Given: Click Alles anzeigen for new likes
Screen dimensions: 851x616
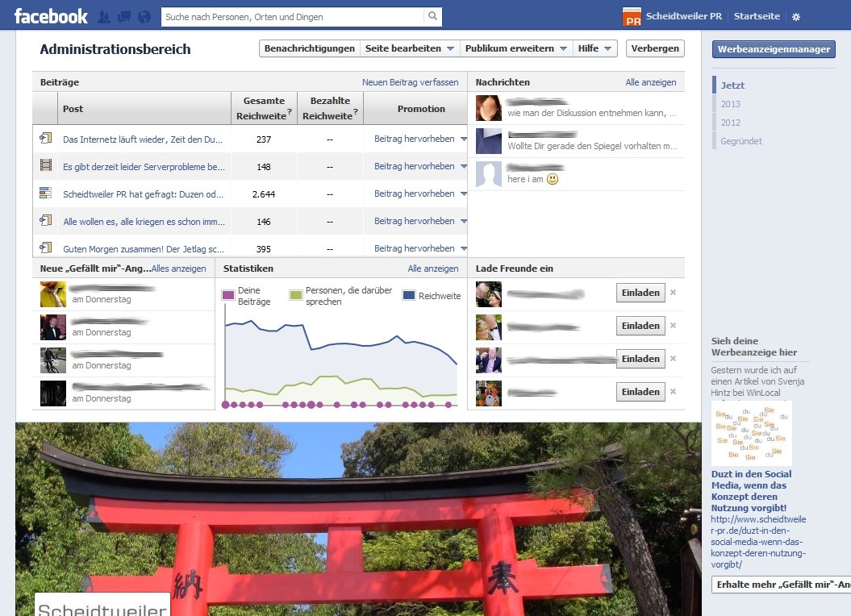Looking at the screenshot, I should click(x=179, y=268).
